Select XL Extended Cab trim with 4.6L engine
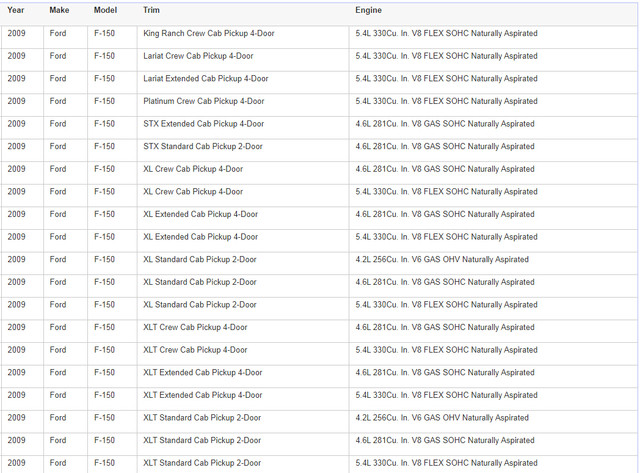This screenshot has width=640, height=473. [x=200, y=214]
